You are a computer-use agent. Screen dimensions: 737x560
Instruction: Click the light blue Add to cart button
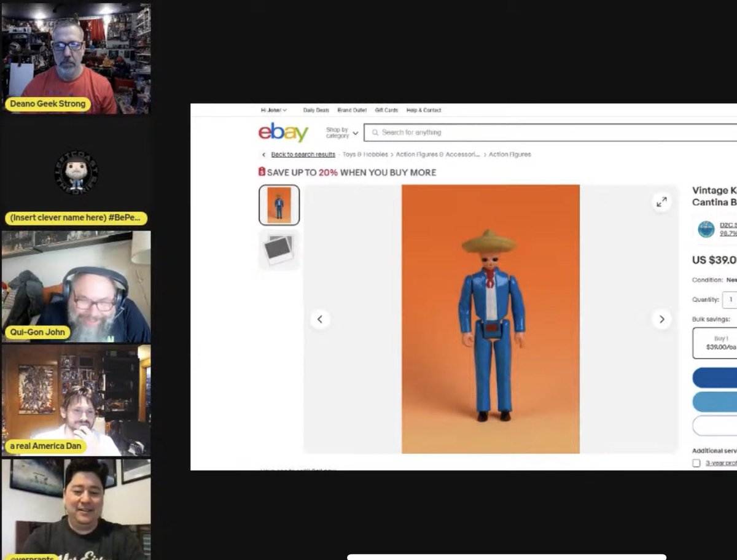[715, 402]
